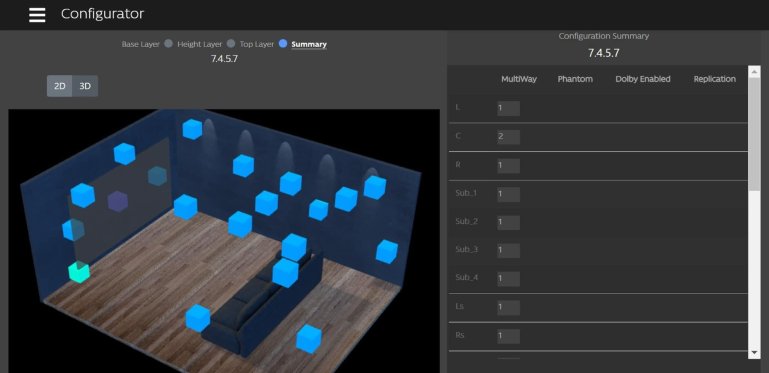The image size is (769, 373).
Task: Click the Replication column header
Action: point(714,79)
